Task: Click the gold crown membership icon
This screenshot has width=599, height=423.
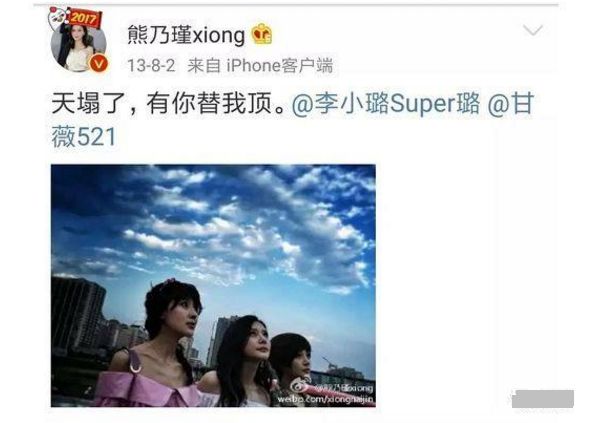Action: (262, 34)
